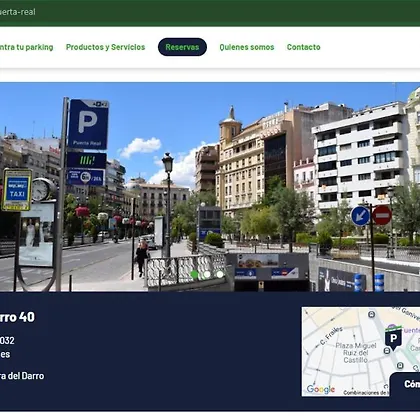Click the 'Combinaciones de' map link
Screen dimensions: 420x420
[x=366, y=393]
